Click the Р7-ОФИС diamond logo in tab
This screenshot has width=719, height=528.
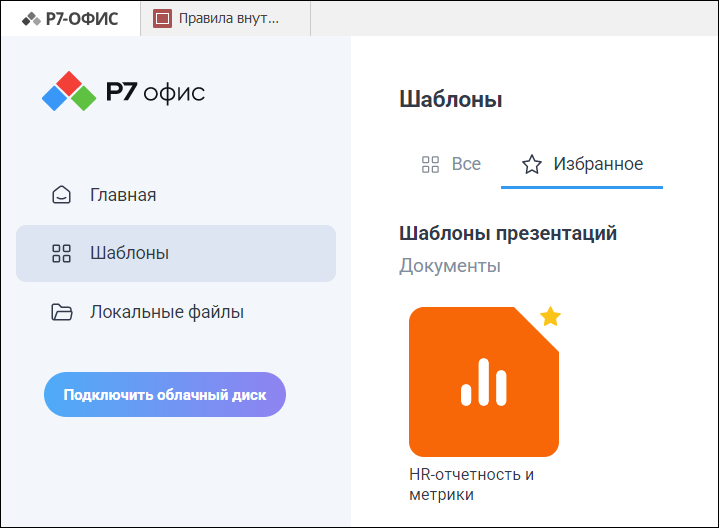31,19
